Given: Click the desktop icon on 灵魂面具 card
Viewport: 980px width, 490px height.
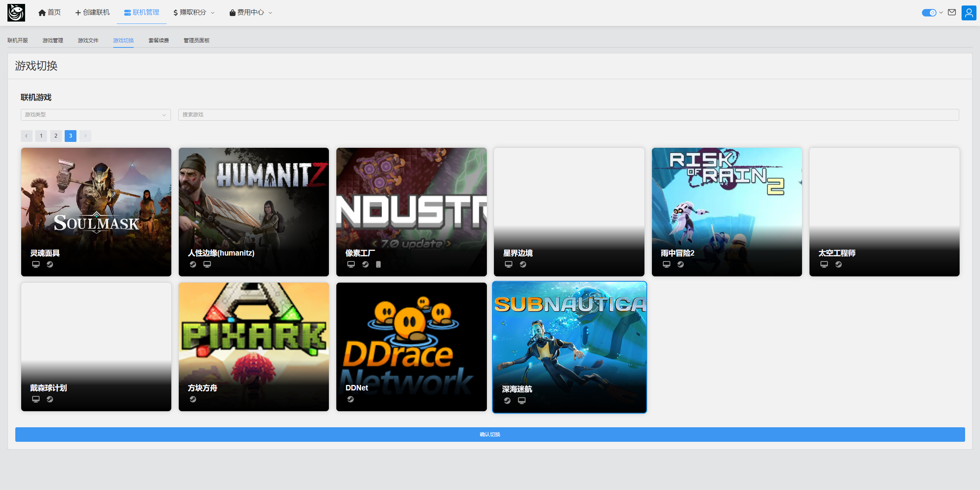Looking at the screenshot, I should [x=36, y=265].
